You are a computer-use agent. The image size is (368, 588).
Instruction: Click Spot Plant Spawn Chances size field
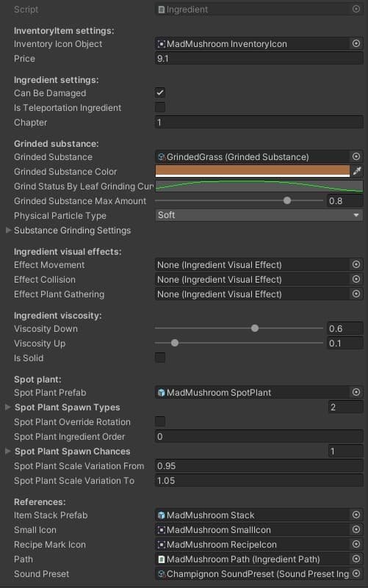[345, 451]
